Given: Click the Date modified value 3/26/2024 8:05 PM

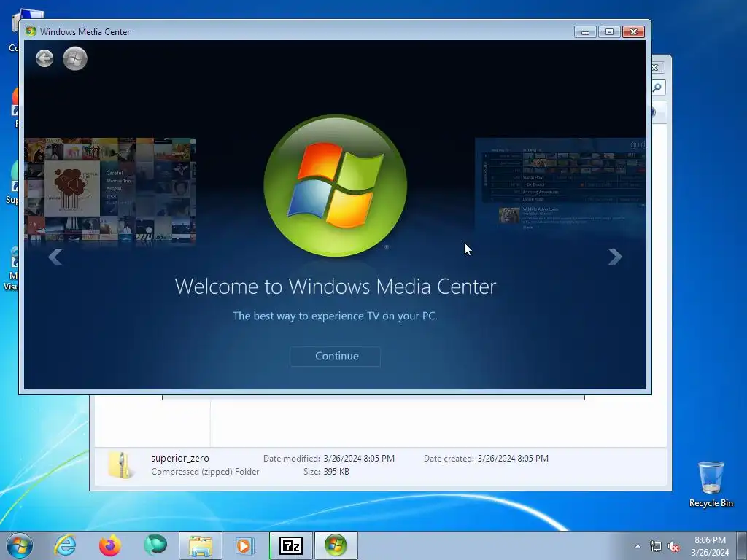Looking at the screenshot, I should 359,458.
